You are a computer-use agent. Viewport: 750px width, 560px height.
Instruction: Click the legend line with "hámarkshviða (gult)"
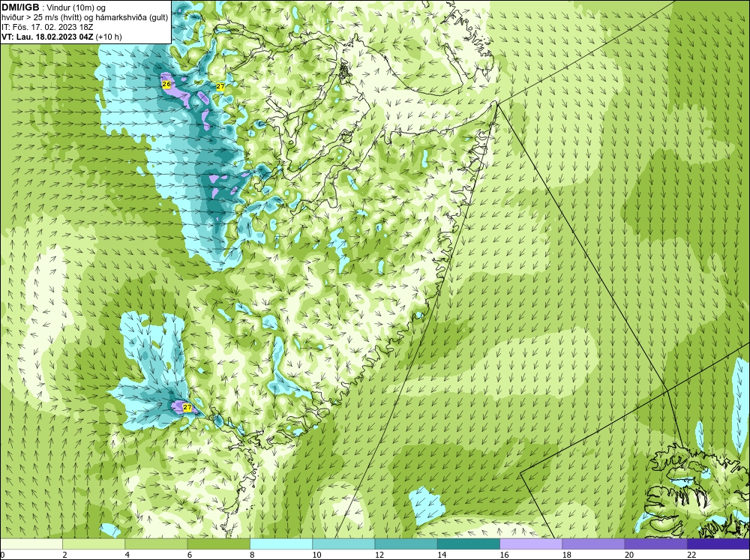(85, 18)
